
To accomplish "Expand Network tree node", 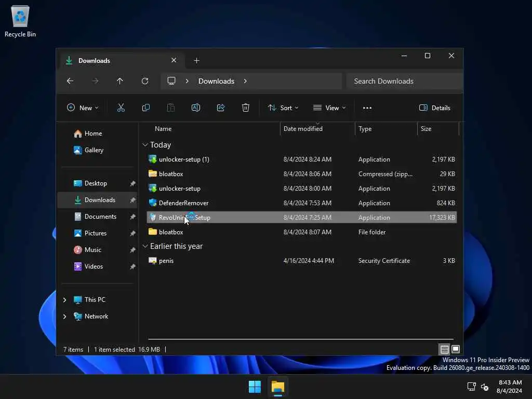I will click(x=64, y=316).
